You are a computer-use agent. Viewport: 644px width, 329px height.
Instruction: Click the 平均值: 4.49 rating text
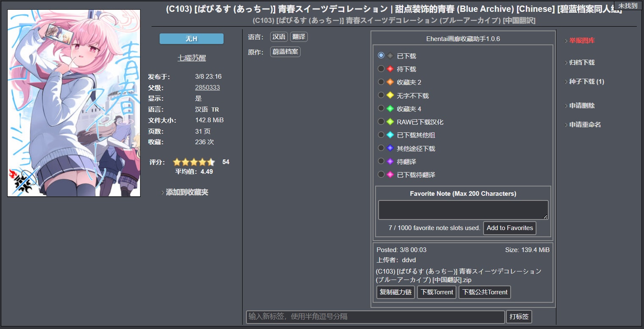click(194, 172)
